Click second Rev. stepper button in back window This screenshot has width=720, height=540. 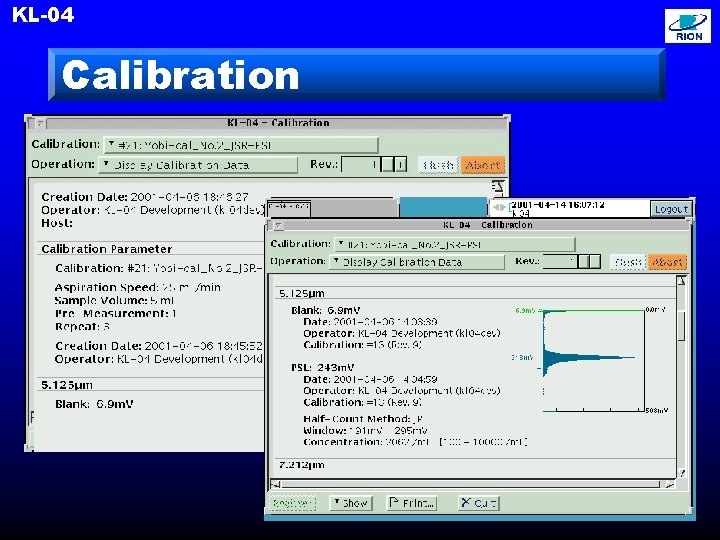coord(401,164)
